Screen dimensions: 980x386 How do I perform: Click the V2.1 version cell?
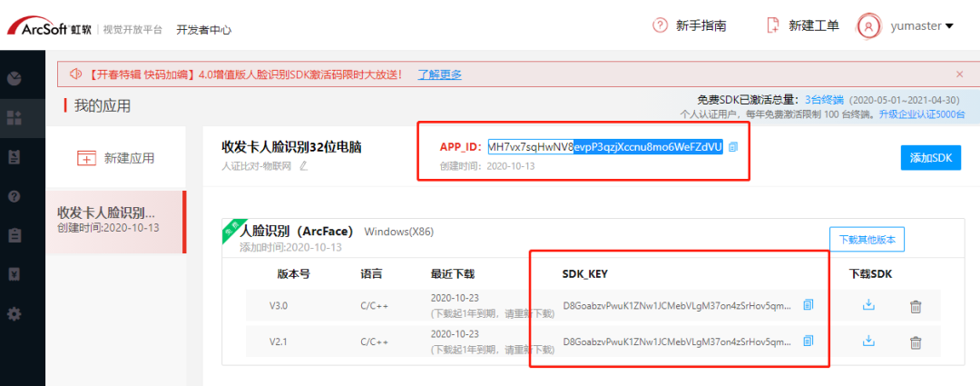pyautogui.click(x=279, y=342)
